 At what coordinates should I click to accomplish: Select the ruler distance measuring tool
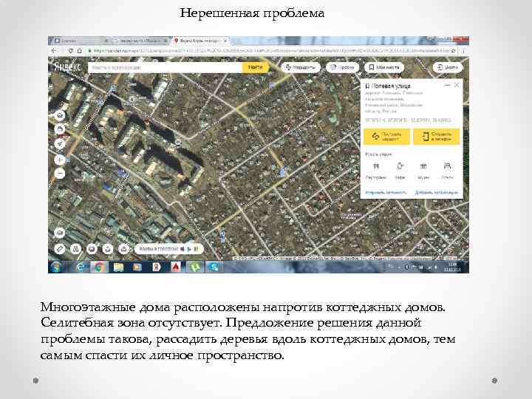click(60, 249)
